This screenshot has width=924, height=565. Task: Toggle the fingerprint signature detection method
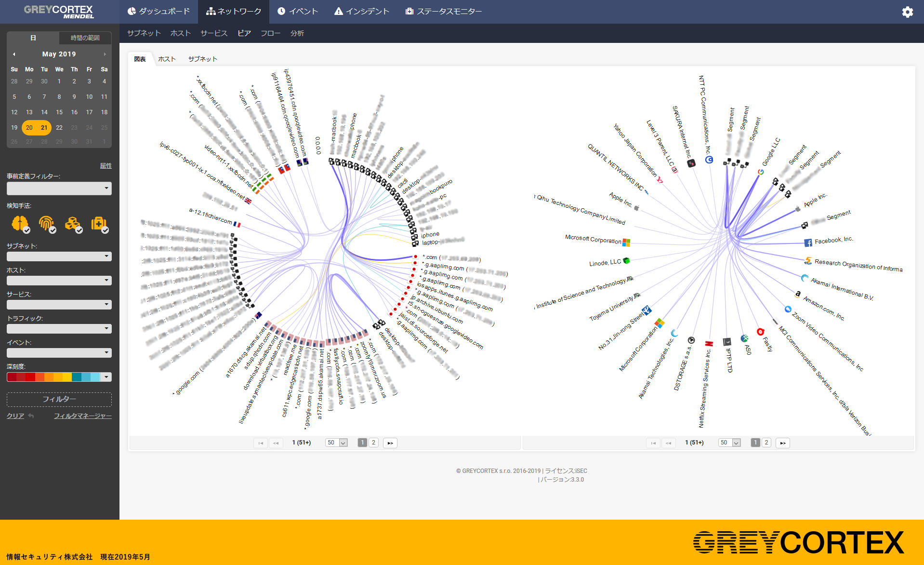point(47,224)
